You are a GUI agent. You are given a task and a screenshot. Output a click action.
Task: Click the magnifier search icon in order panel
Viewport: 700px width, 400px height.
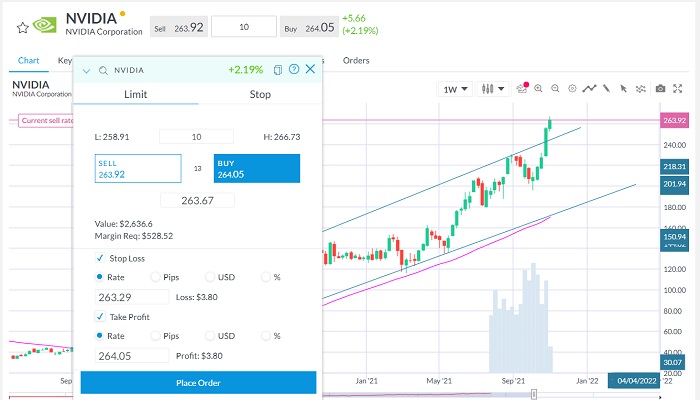pyautogui.click(x=103, y=71)
